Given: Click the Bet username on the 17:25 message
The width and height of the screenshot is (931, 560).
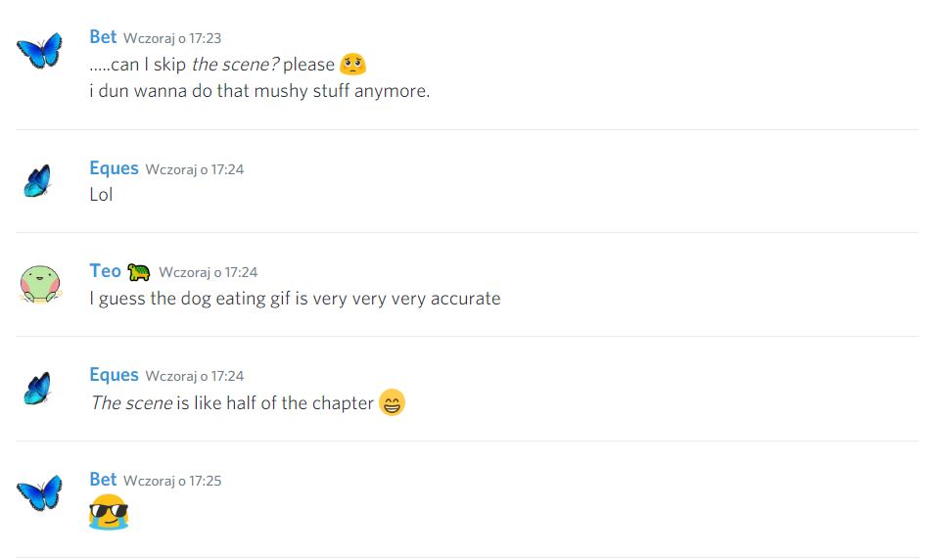Looking at the screenshot, I should [103, 480].
